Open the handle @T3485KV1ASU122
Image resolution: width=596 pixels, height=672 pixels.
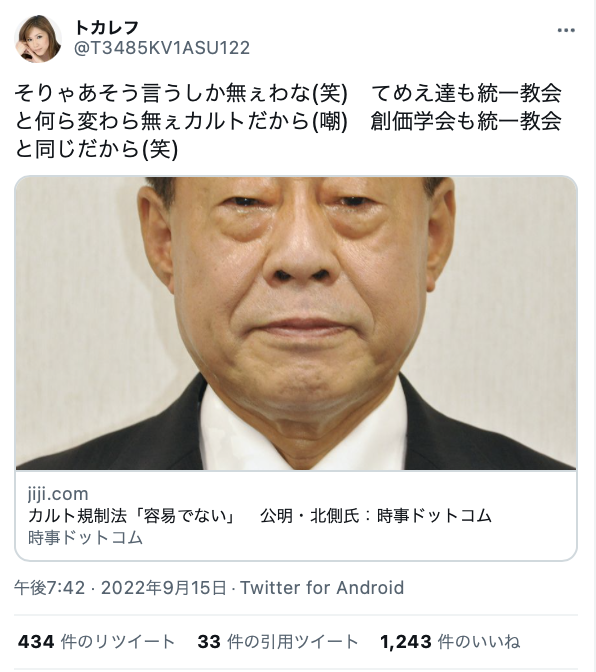coord(162,48)
